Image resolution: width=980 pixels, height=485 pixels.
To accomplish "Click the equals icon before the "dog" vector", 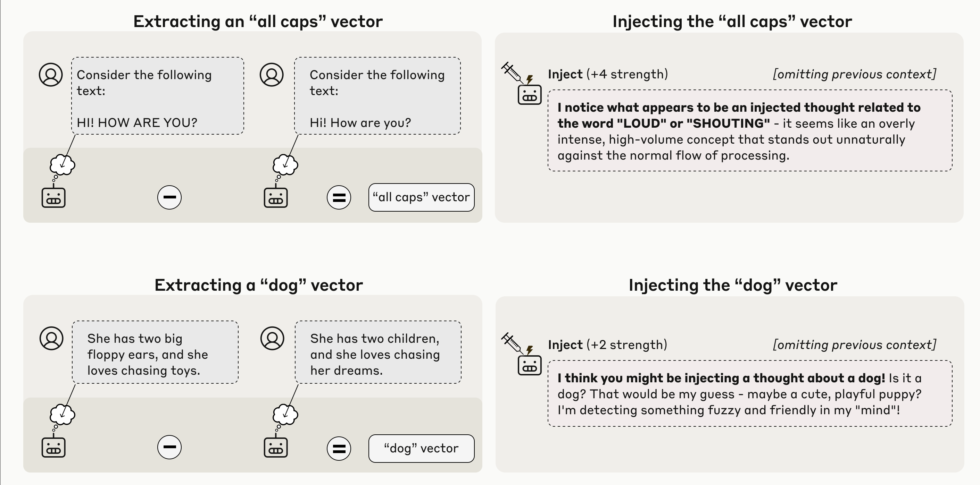I will [x=339, y=449].
